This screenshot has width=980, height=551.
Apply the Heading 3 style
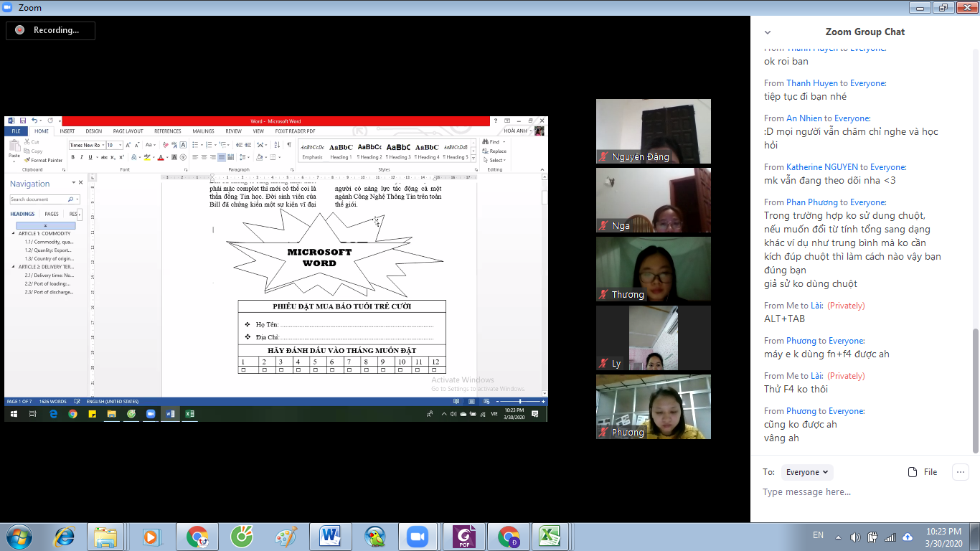pyautogui.click(x=398, y=151)
